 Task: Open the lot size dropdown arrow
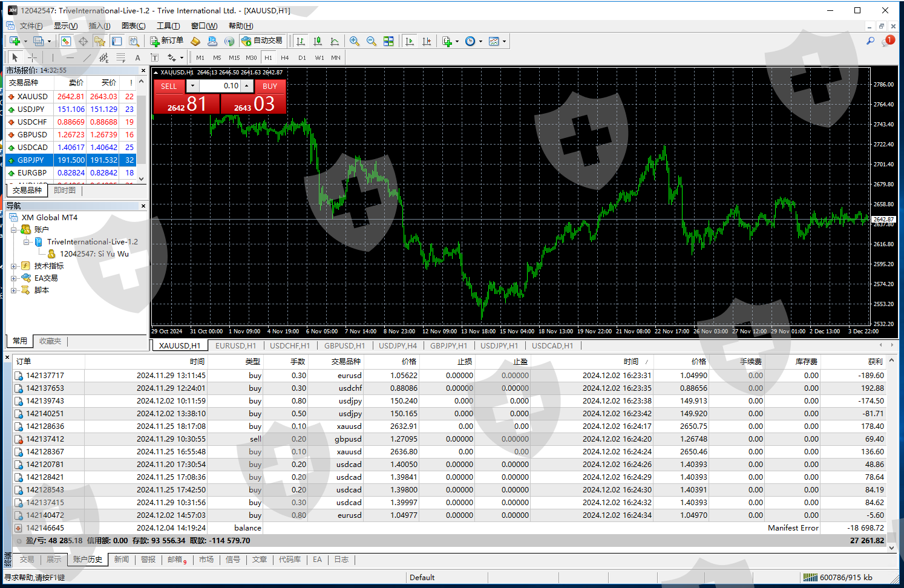(192, 86)
